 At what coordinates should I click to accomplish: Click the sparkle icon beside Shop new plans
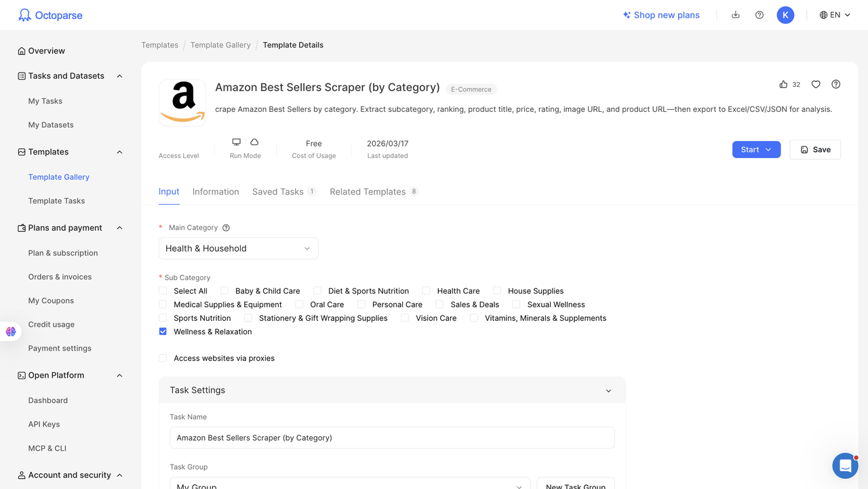tap(627, 15)
